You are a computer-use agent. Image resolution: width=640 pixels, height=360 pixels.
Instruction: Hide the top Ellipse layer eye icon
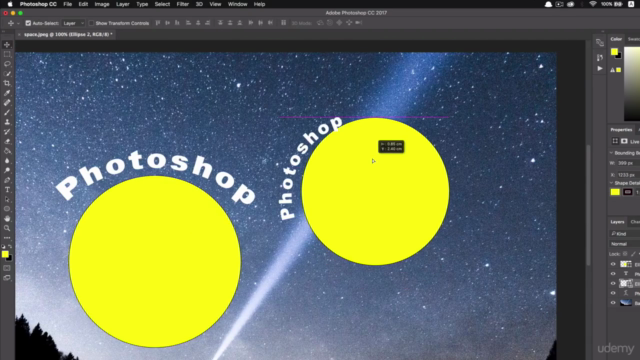pyautogui.click(x=613, y=264)
